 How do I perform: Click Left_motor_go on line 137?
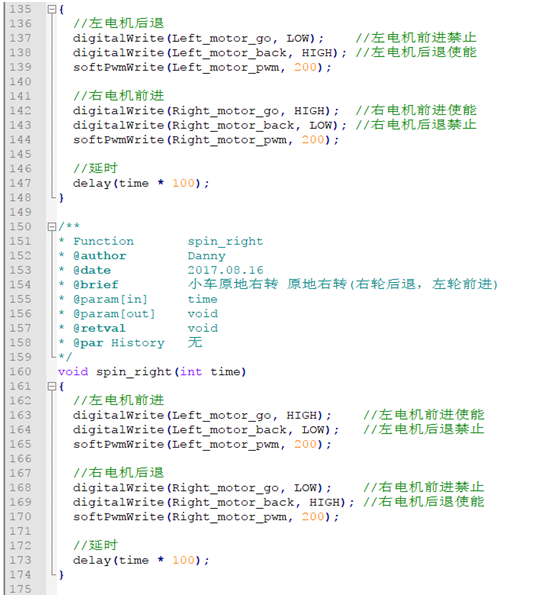(222, 38)
